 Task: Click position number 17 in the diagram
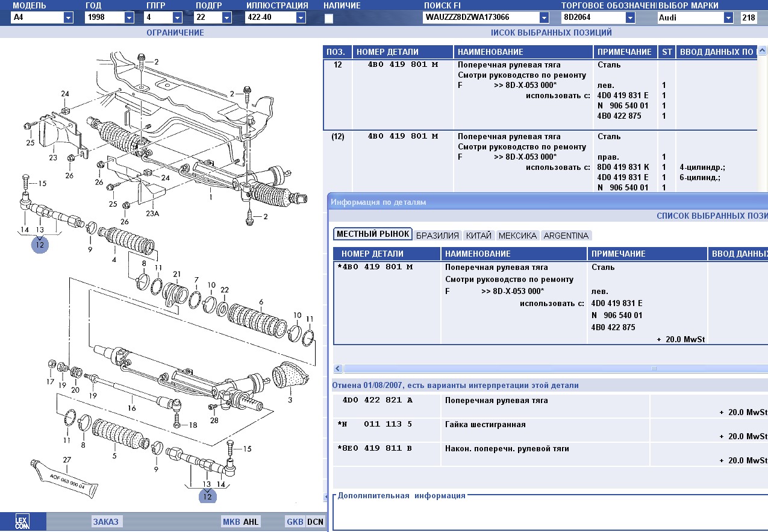point(51,382)
